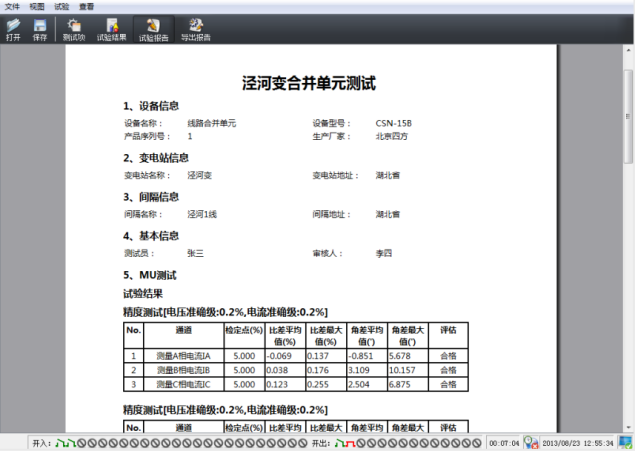The width and height of the screenshot is (635, 451).
Task: Click the 导出报告 export report icon
Action: tap(195, 28)
